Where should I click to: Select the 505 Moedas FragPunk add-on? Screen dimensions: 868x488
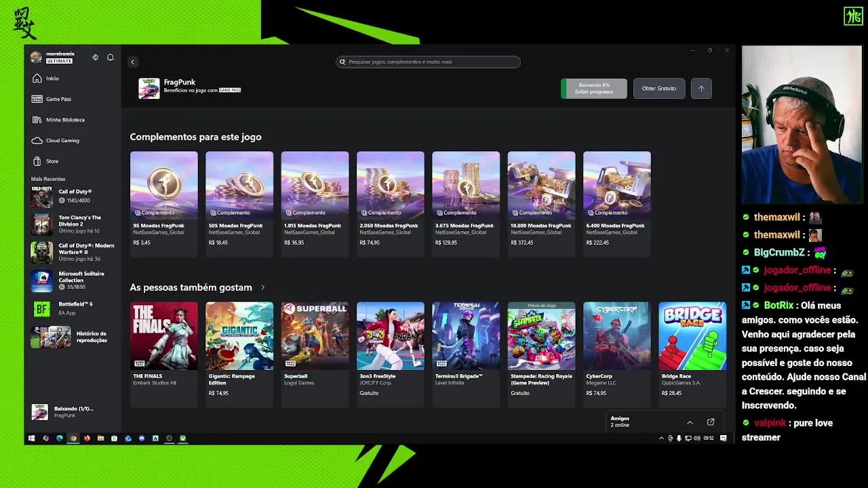[239, 203]
